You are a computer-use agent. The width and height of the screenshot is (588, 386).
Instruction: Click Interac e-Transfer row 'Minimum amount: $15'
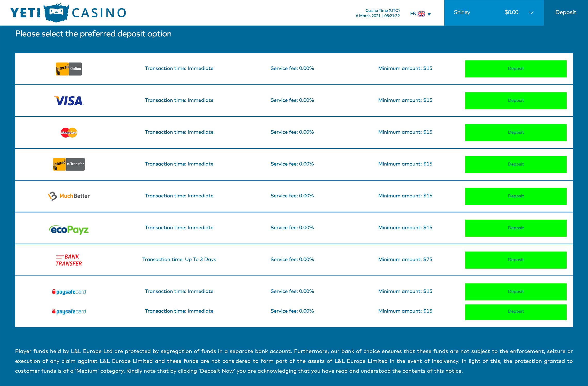coord(405,164)
